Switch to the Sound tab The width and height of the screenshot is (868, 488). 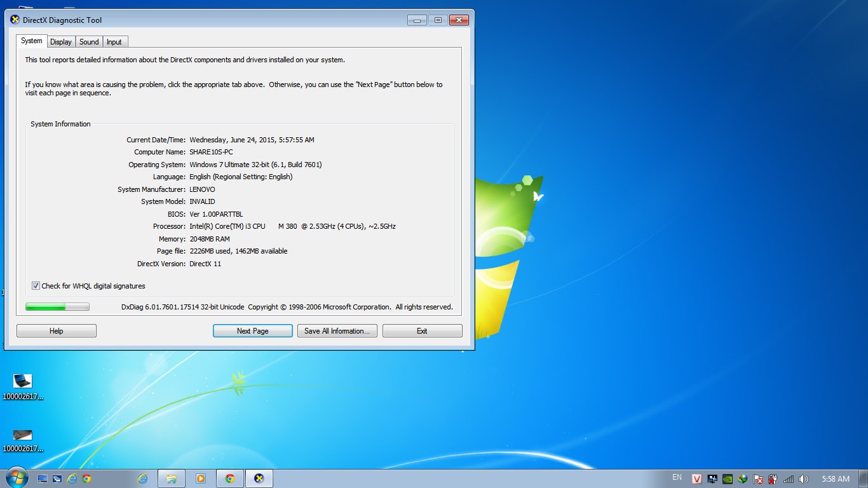point(89,42)
